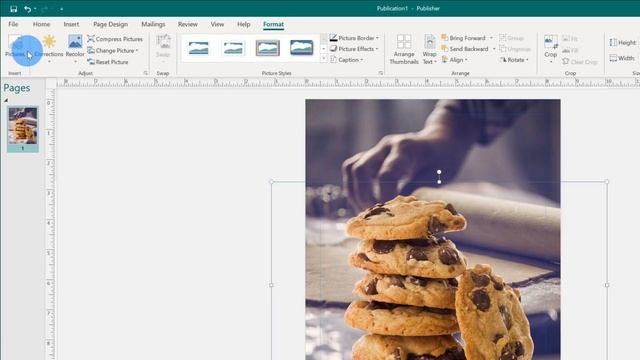Select page 1 thumbnail in Pages pane
Viewport: 640px width, 360px height.
(x=23, y=129)
